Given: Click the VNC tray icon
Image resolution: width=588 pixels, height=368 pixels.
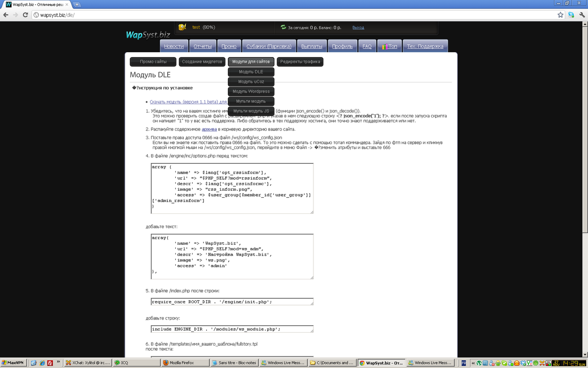Looking at the screenshot, I should [530, 363].
